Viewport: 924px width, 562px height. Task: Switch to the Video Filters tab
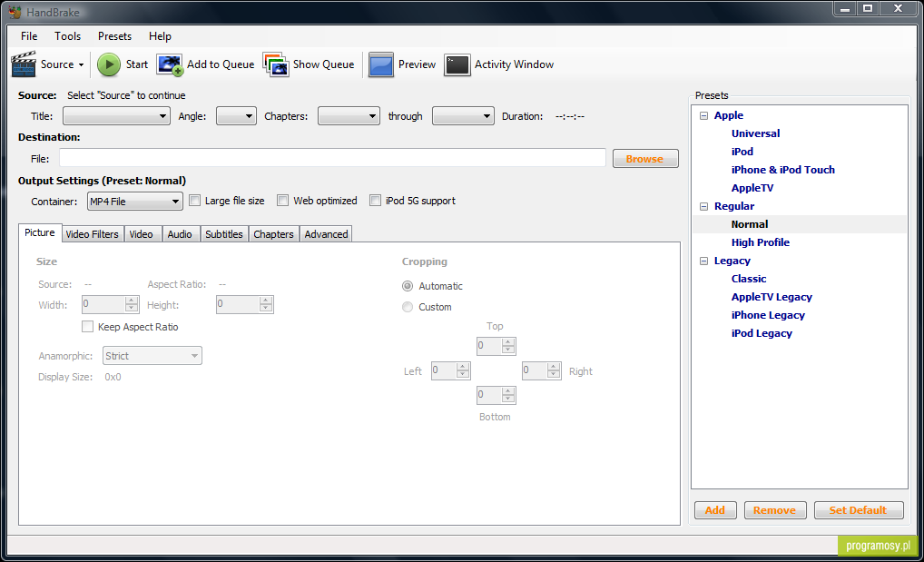92,234
